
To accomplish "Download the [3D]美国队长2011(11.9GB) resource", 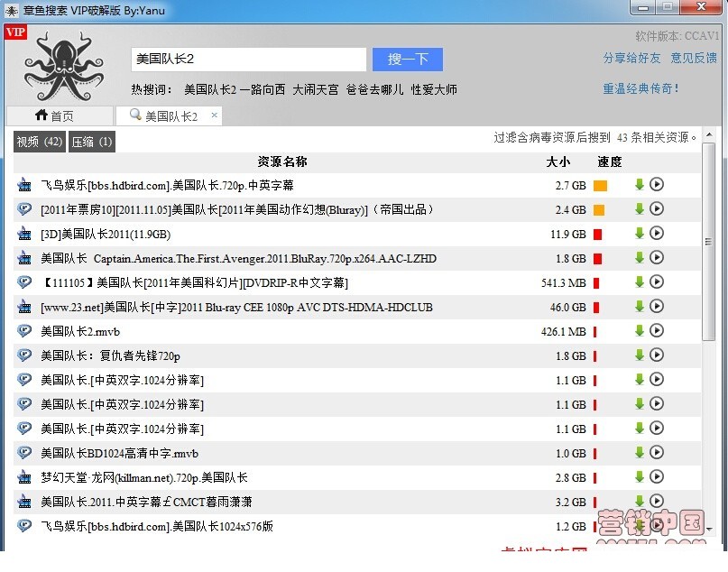I will point(640,233).
